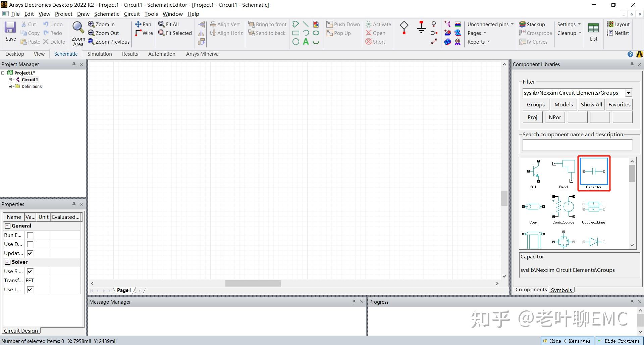Click the Show All button
Screen dimensions: 644x345
(591, 105)
